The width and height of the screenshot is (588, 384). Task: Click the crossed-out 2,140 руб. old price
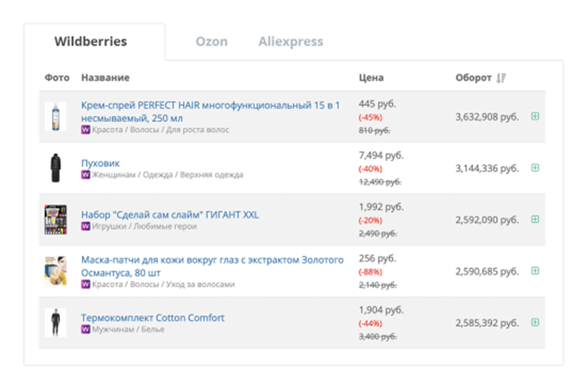tap(377, 285)
